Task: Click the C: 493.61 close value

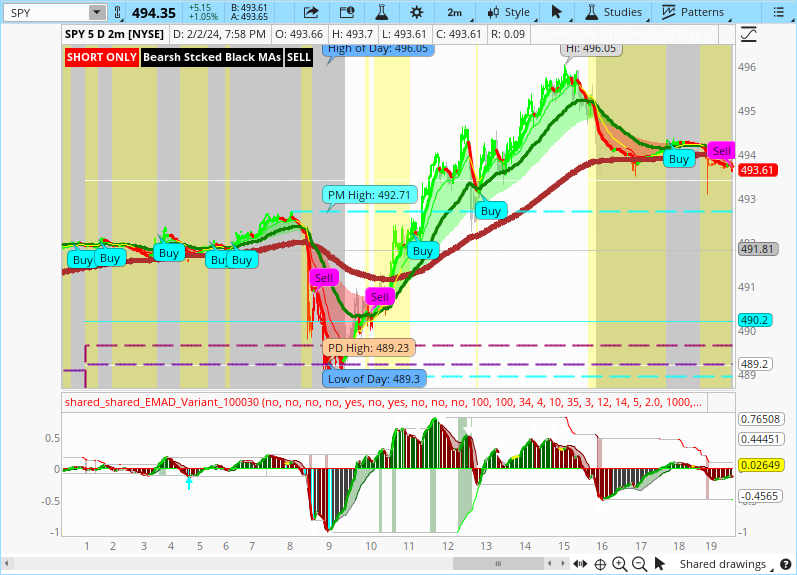Action: tap(458, 34)
